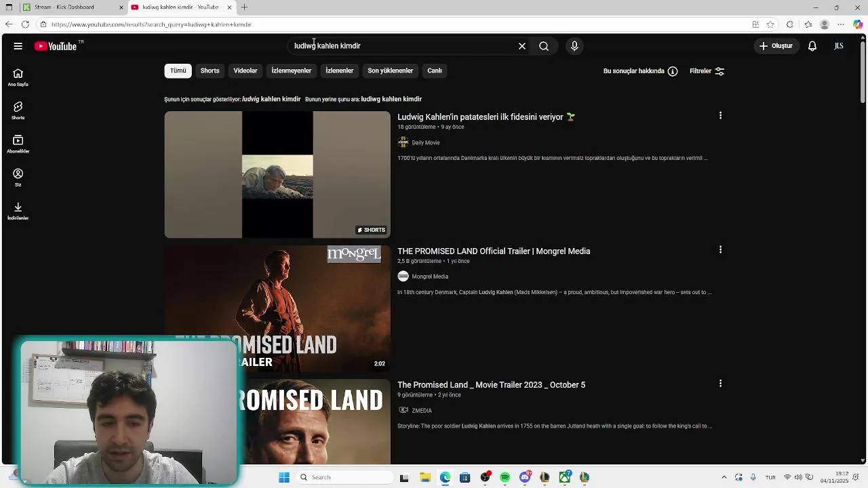Open THE PROMISED LAND Official Trailer title
Screen dimensions: 868x488
494,251
